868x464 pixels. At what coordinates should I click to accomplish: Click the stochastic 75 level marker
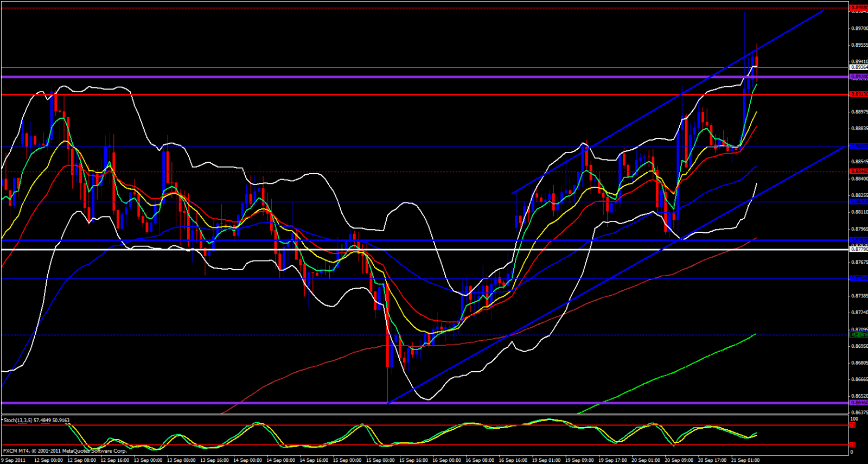pos(853,425)
